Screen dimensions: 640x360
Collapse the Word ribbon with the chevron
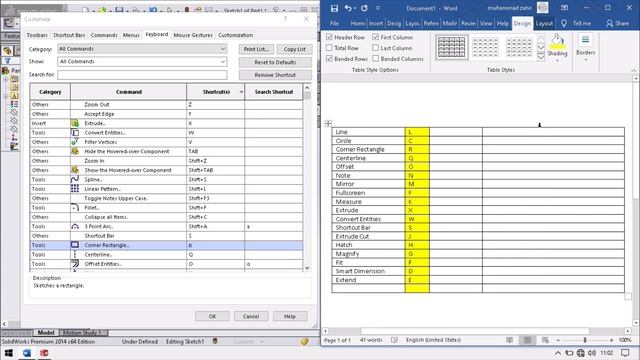pos(634,70)
